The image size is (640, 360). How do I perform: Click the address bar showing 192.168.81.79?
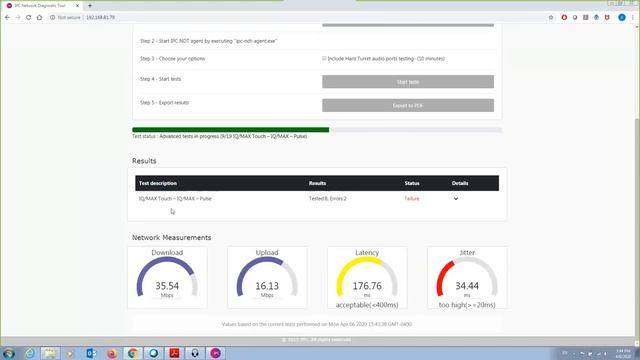coord(100,18)
